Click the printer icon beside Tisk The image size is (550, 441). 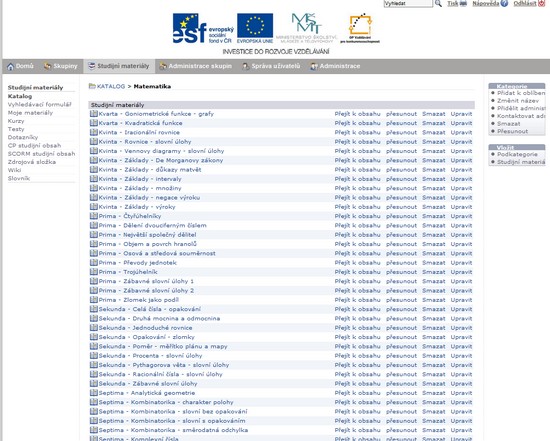pos(463,4)
